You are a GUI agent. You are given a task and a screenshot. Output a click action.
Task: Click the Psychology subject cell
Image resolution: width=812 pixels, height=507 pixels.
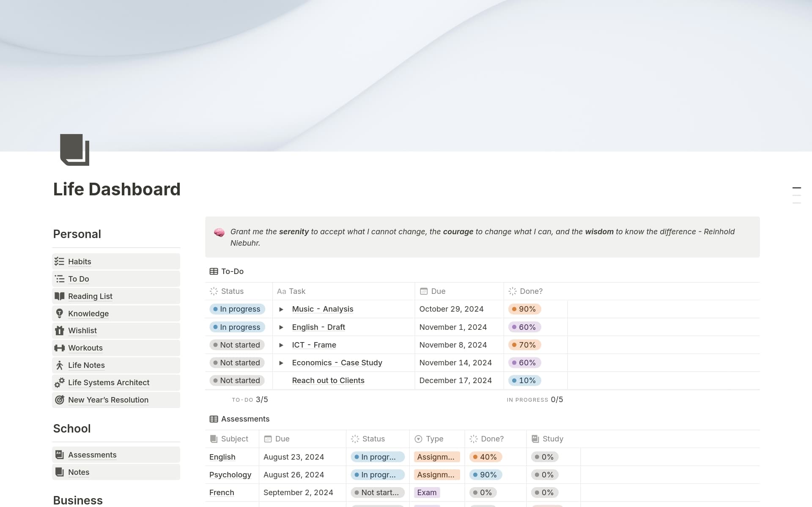click(x=232, y=475)
